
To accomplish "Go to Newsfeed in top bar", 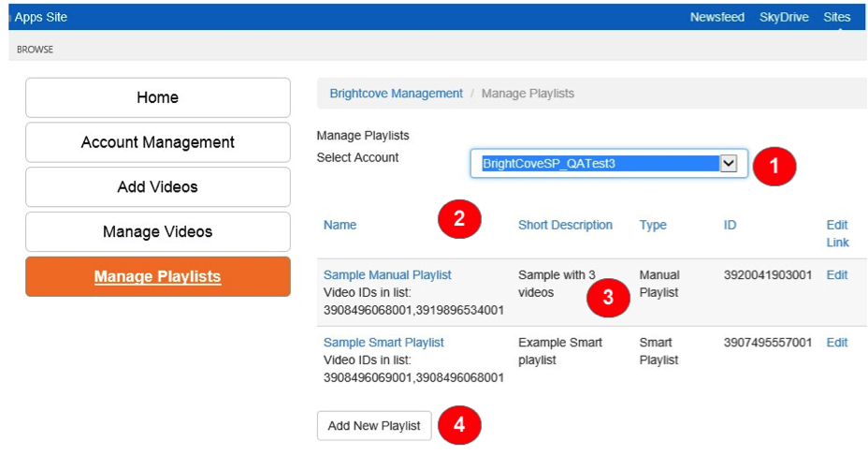I will (717, 17).
